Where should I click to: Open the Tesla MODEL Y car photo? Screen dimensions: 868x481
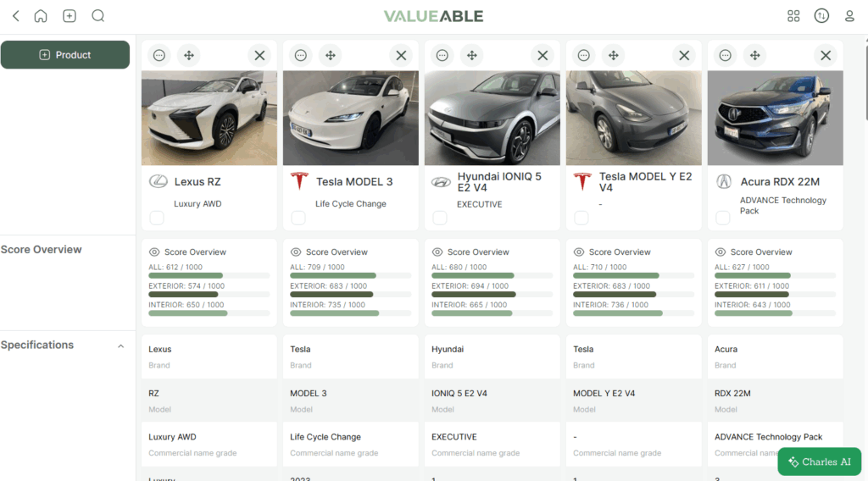pyautogui.click(x=634, y=118)
